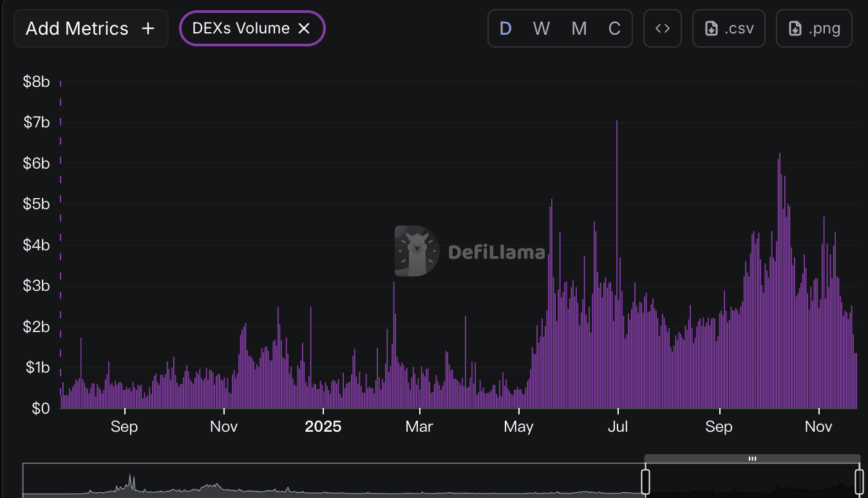The height and width of the screenshot is (498, 868).
Task: Click the Jul x-axis label
Action: click(618, 427)
